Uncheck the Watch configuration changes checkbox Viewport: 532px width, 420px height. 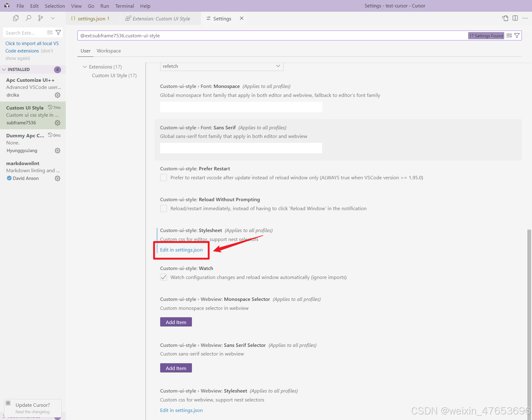164,277
